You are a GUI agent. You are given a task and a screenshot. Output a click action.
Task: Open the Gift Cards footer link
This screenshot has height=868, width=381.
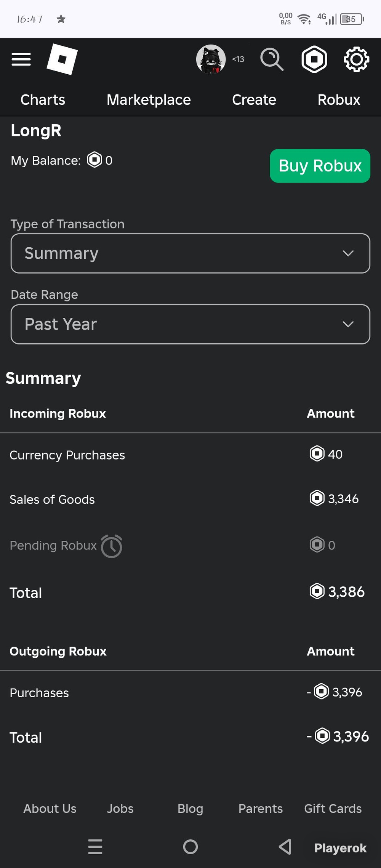[x=333, y=808]
